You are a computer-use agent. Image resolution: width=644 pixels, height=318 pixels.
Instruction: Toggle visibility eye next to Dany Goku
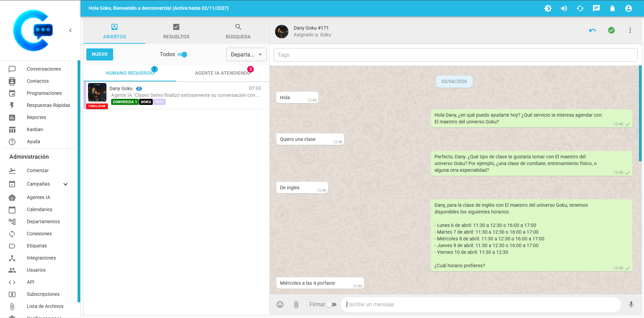[139, 88]
